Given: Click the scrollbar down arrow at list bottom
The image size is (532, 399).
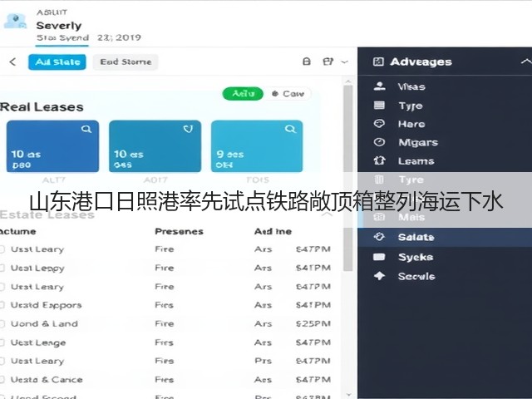Looking at the screenshot, I should [x=347, y=395].
